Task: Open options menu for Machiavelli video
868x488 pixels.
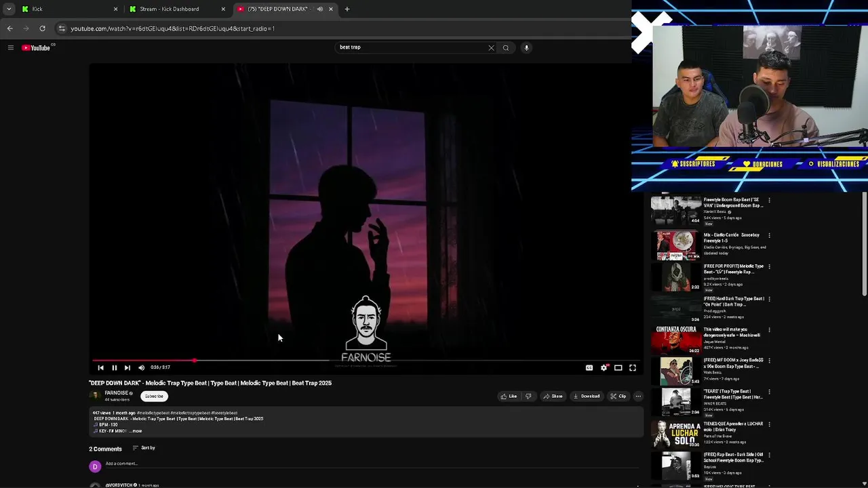Action: (769, 330)
